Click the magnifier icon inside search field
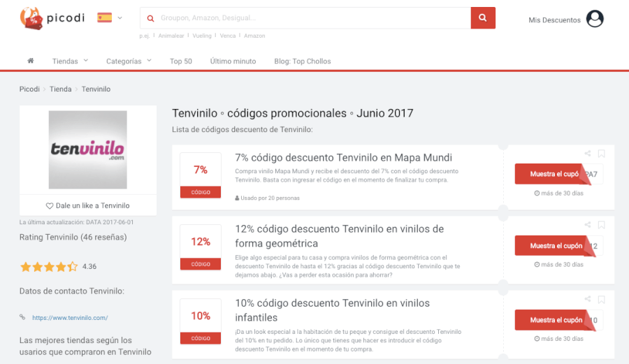The image size is (629, 364). [150, 18]
